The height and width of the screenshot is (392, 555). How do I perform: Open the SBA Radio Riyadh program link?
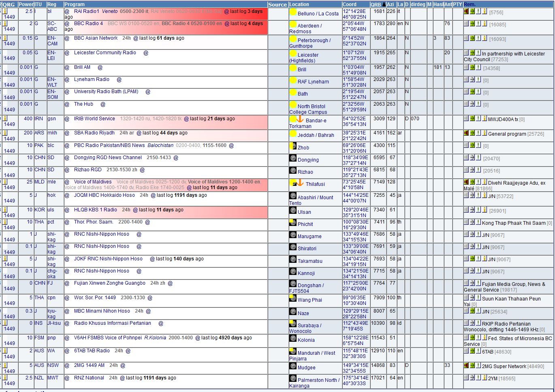[94, 133]
